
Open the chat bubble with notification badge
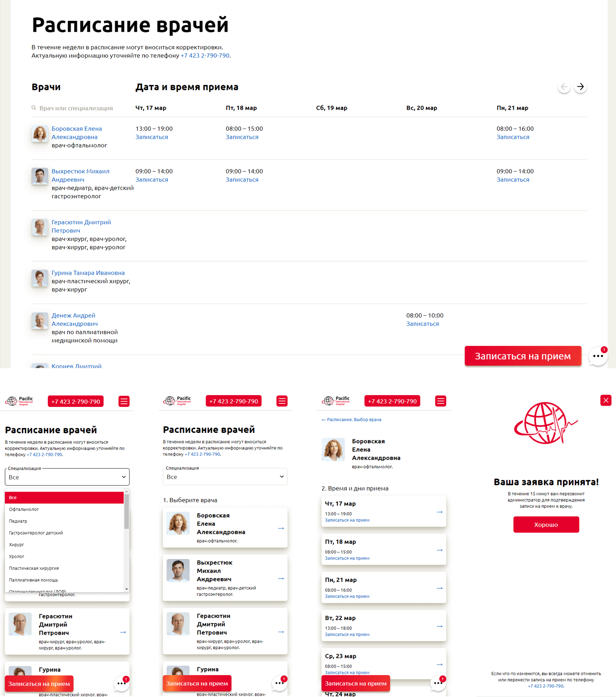click(x=598, y=356)
